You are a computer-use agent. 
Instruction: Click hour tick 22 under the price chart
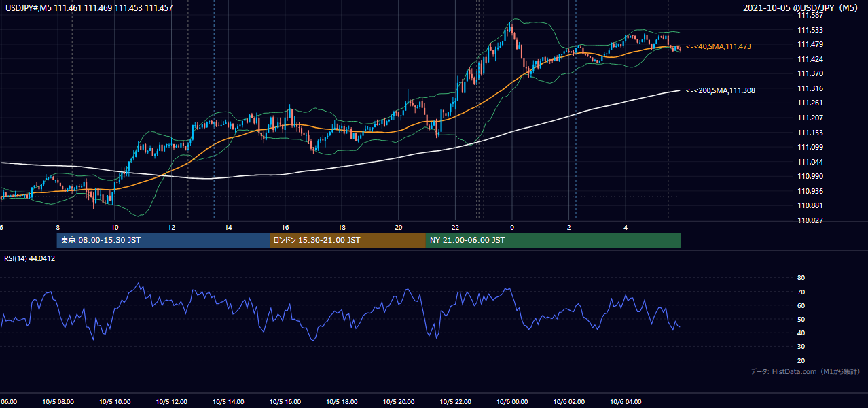[x=455, y=227]
